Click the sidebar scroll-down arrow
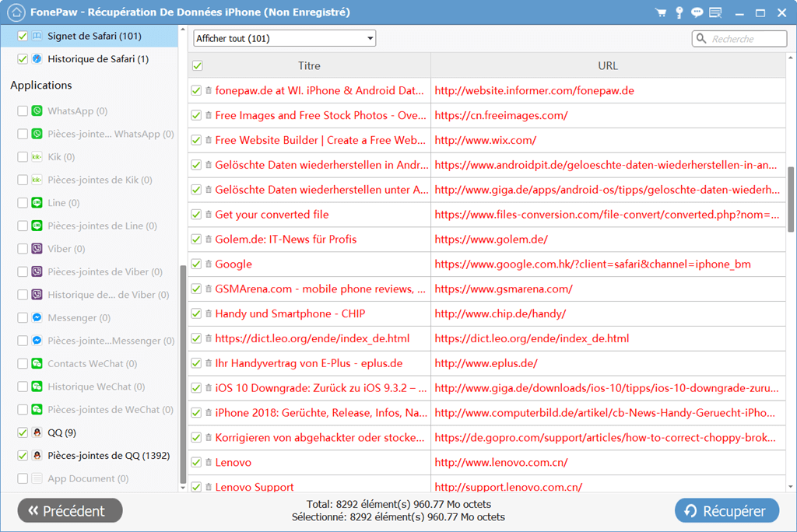The width and height of the screenshot is (797, 532). pyautogui.click(x=183, y=488)
